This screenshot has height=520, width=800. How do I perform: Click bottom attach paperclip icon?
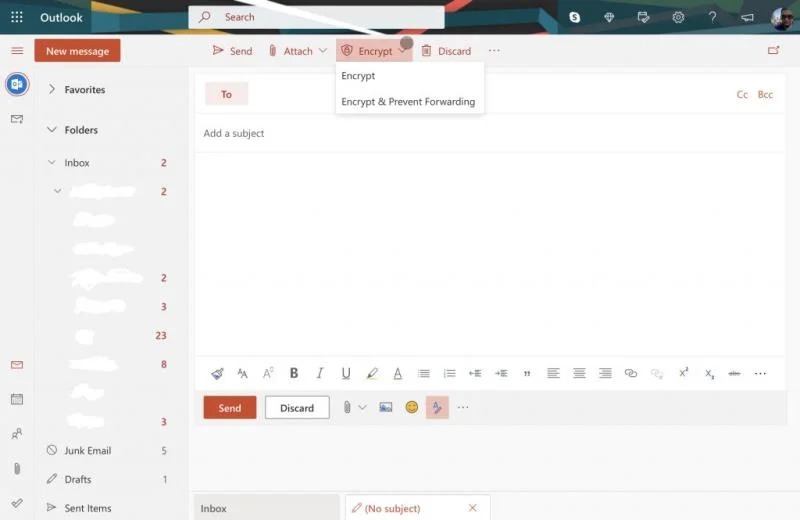(x=347, y=407)
